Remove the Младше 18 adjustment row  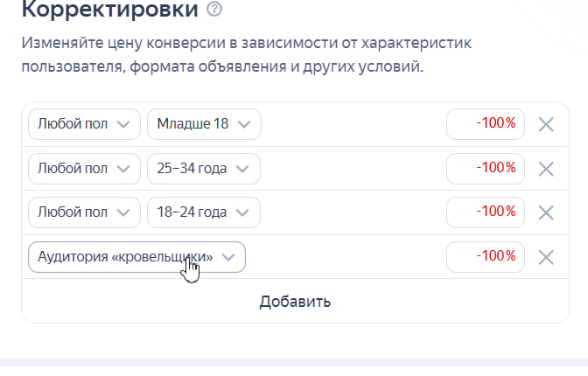point(546,124)
